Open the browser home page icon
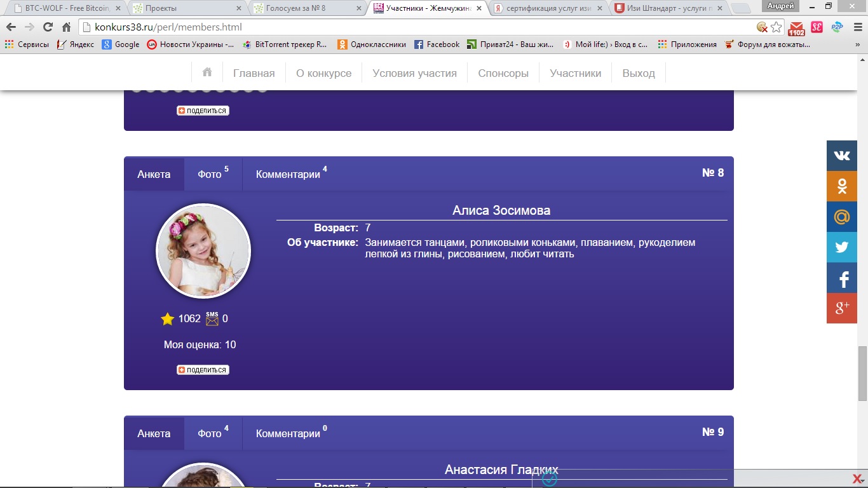Image resolution: width=868 pixels, height=488 pixels. point(66,27)
